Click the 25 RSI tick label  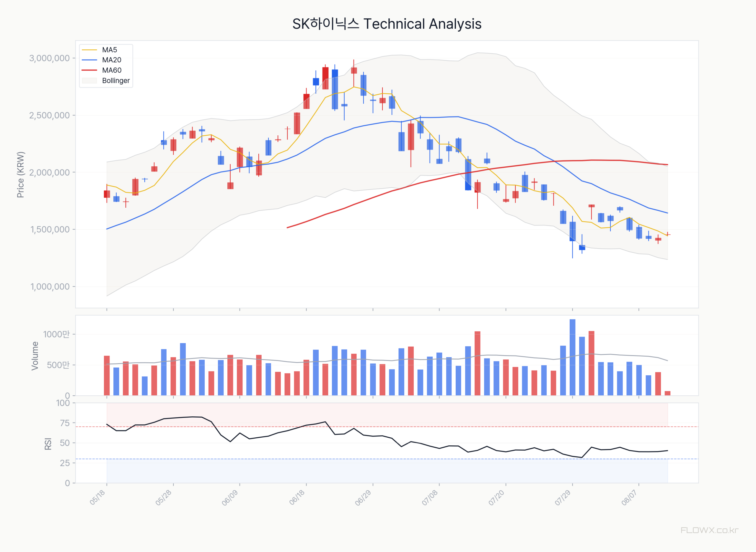click(65, 463)
